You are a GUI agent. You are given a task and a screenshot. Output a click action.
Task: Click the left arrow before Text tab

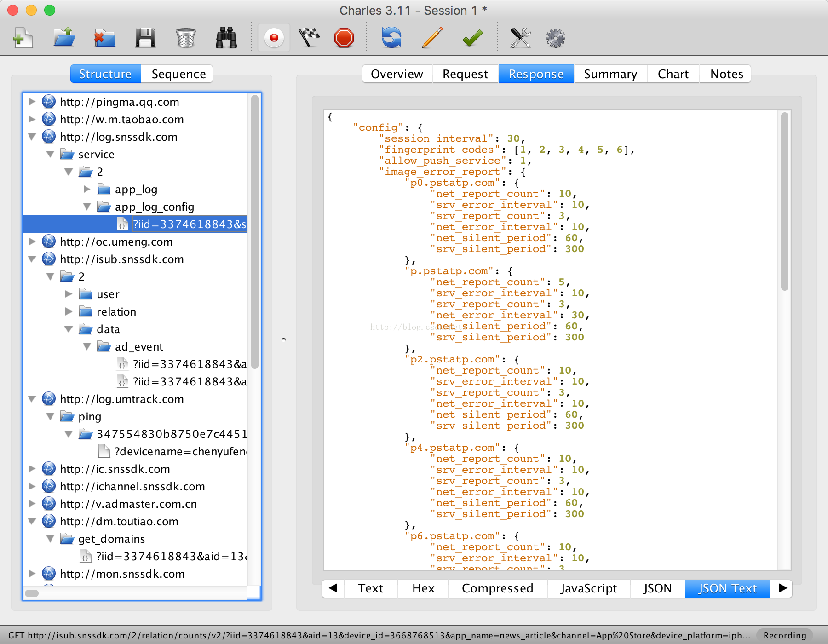pyautogui.click(x=333, y=588)
